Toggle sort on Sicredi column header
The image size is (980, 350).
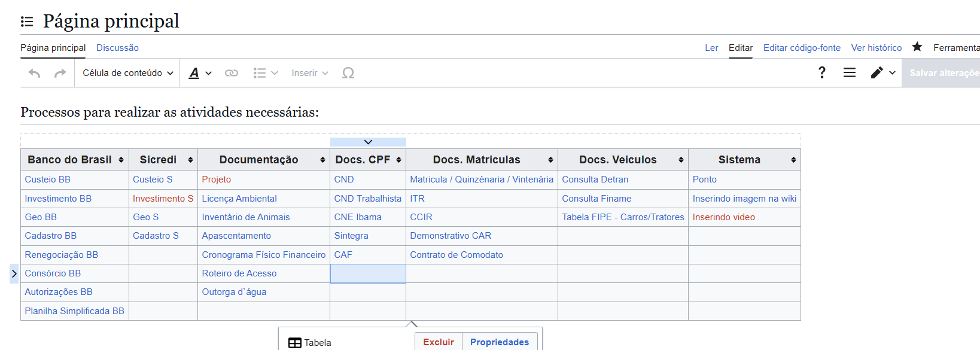[x=190, y=160]
